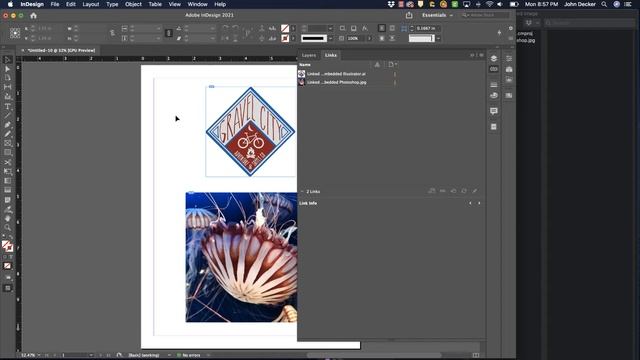Screen dimensions: 640x360
Task: Select the Note tool
Action: coord(7,200)
